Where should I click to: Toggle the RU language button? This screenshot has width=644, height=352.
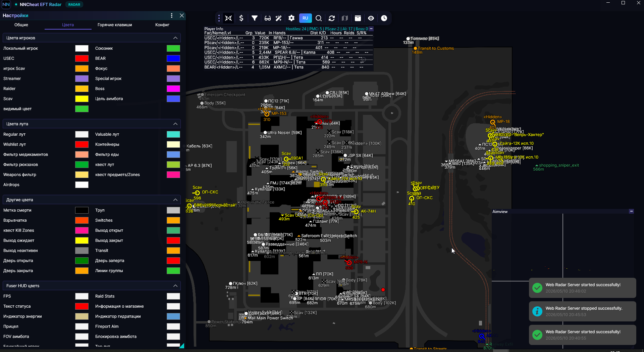point(305,18)
